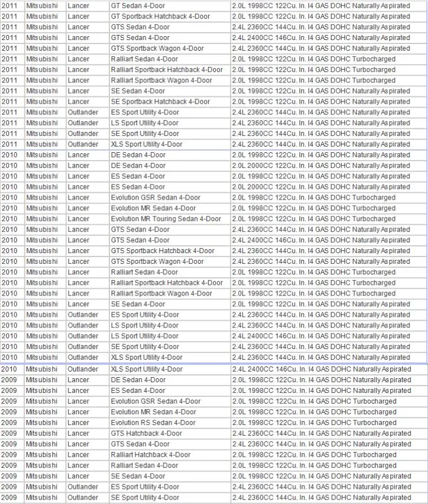This screenshot has width=428, height=504.
Task: Click the 2400CC engine cell in 2011 GTS Sedan row
Action: (329, 38)
